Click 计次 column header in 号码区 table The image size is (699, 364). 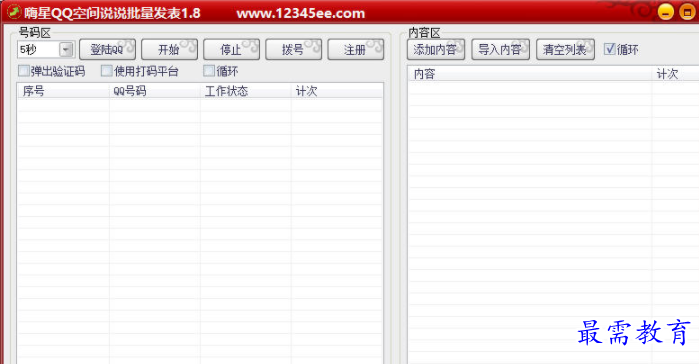tap(337, 91)
